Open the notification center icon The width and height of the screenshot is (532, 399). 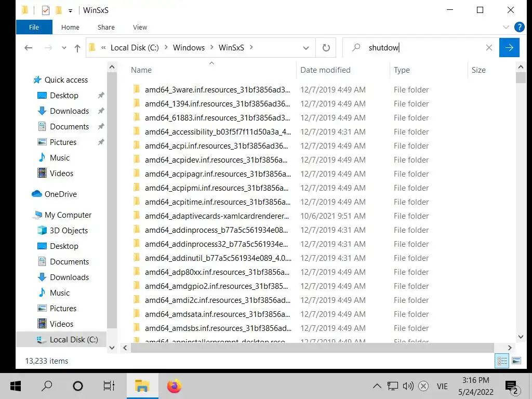pyautogui.click(x=513, y=387)
